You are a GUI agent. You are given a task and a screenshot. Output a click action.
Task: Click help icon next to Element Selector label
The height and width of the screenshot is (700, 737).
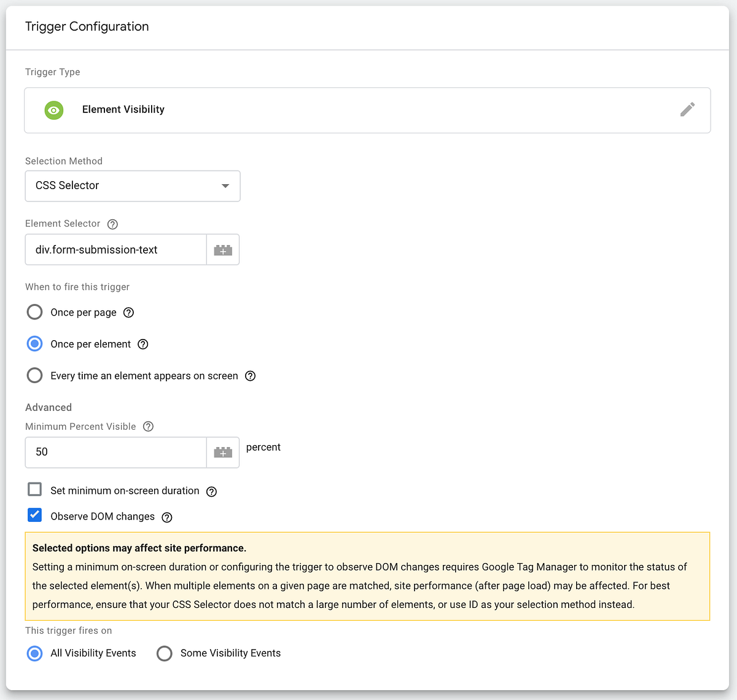tap(112, 224)
